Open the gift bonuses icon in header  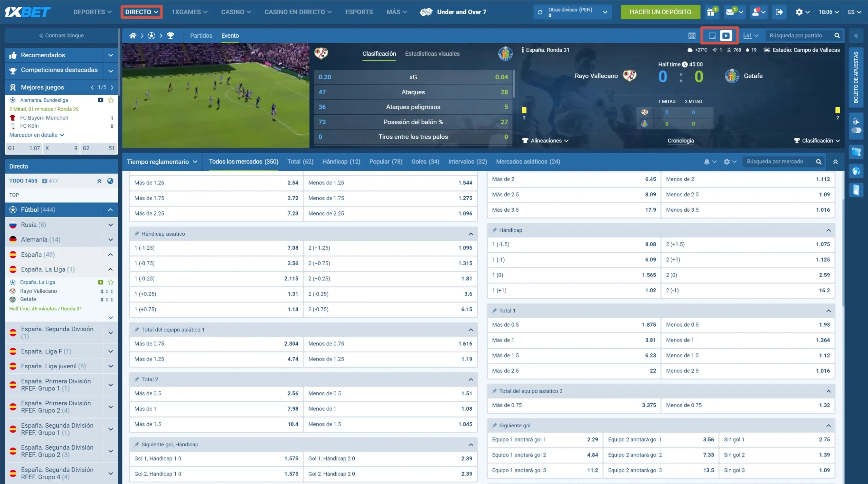[x=711, y=12]
